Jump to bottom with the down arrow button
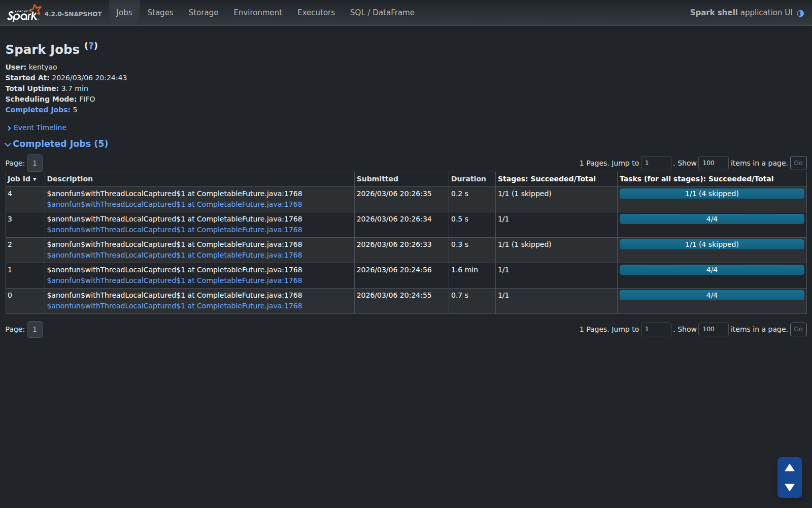The image size is (812, 508). pos(790,487)
